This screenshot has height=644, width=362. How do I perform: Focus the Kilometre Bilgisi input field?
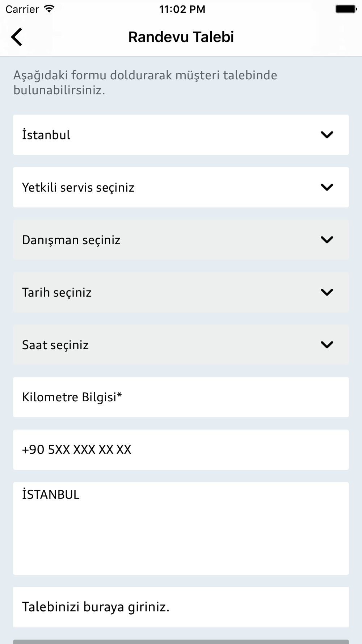(x=181, y=397)
